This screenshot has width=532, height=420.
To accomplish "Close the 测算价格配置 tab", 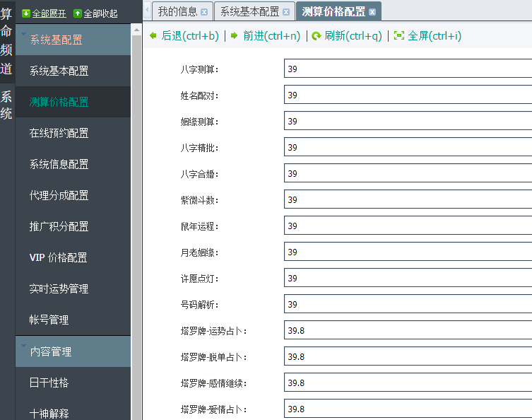I will 372,12.
